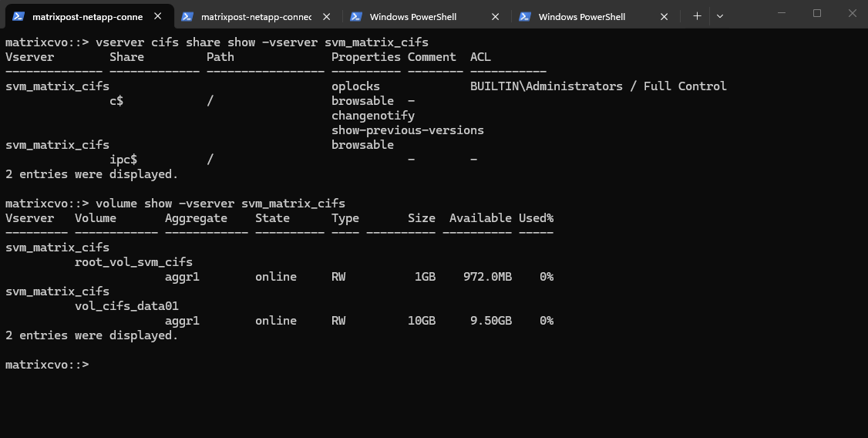This screenshot has height=438, width=868.
Task: Open a new tab with the plus button
Action: pyautogui.click(x=697, y=15)
